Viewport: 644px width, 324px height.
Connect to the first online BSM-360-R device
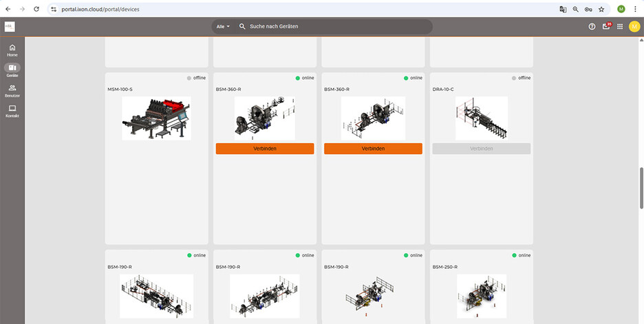tap(265, 149)
